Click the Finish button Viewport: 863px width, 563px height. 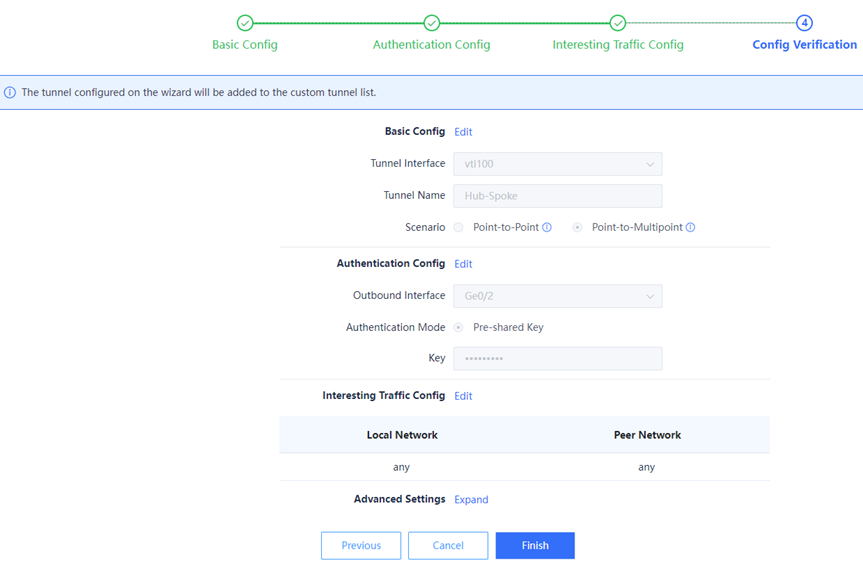tap(535, 546)
